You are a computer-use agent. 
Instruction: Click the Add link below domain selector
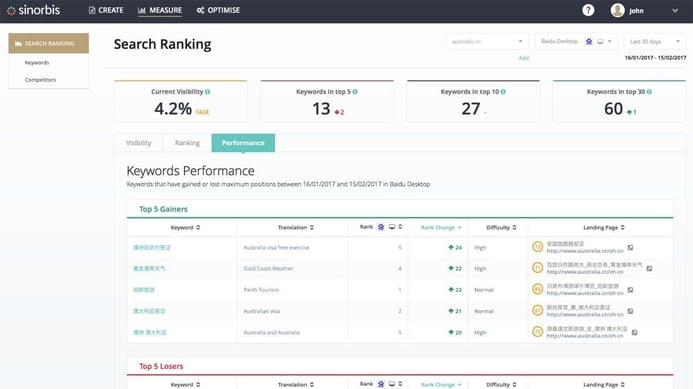[x=524, y=58]
